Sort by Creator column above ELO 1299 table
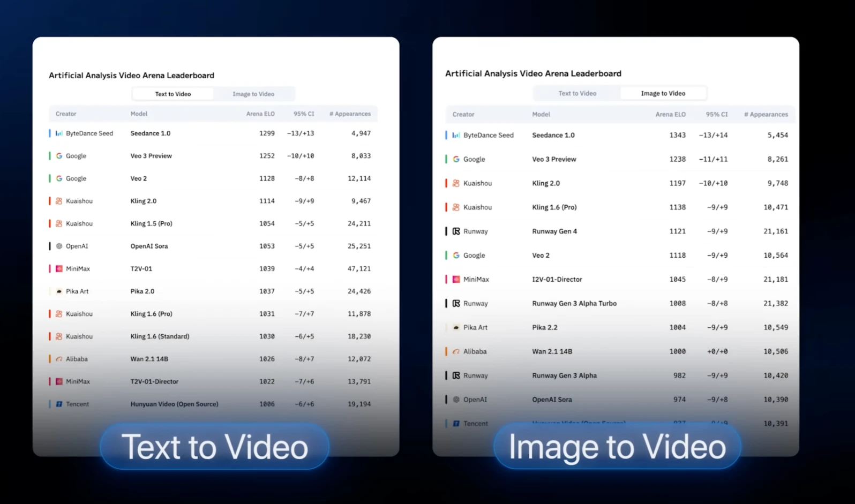 pos(66,114)
